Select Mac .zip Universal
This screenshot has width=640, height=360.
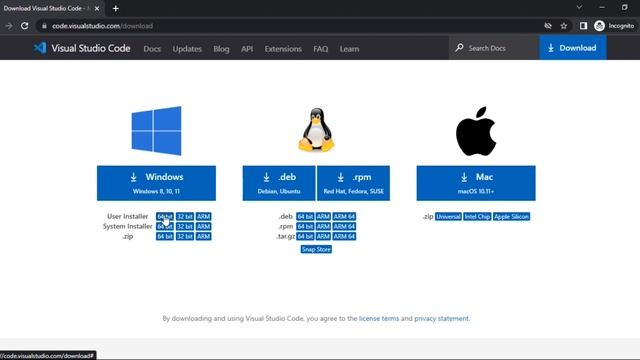pyautogui.click(x=448, y=216)
